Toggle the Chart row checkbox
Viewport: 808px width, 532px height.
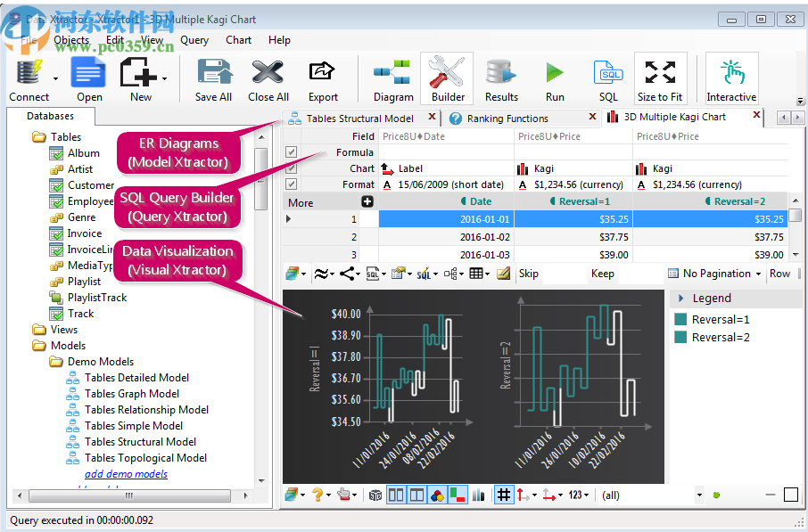pyautogui.click(x=291, y=168)
